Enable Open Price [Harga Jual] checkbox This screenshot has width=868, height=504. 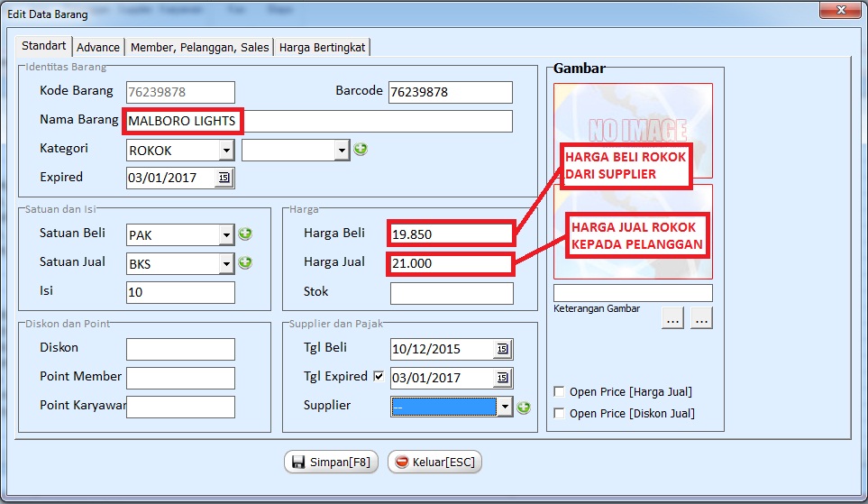tap(559, 391)
